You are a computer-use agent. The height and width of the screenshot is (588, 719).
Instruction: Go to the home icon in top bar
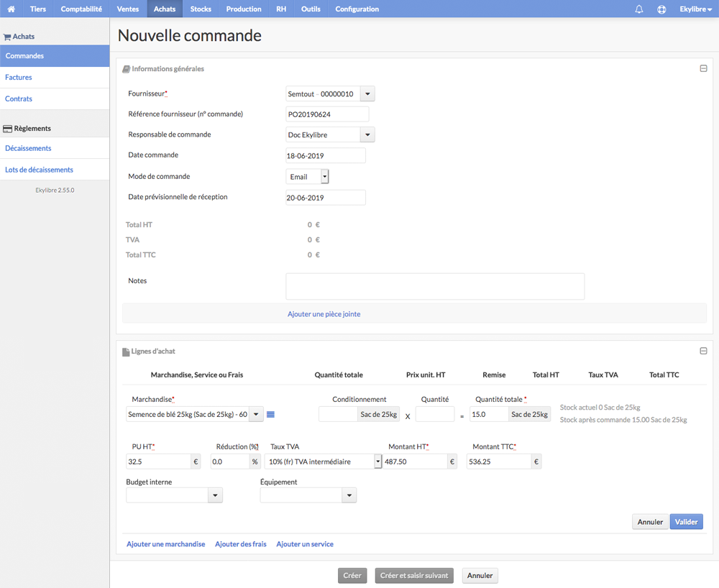(11, 9)
